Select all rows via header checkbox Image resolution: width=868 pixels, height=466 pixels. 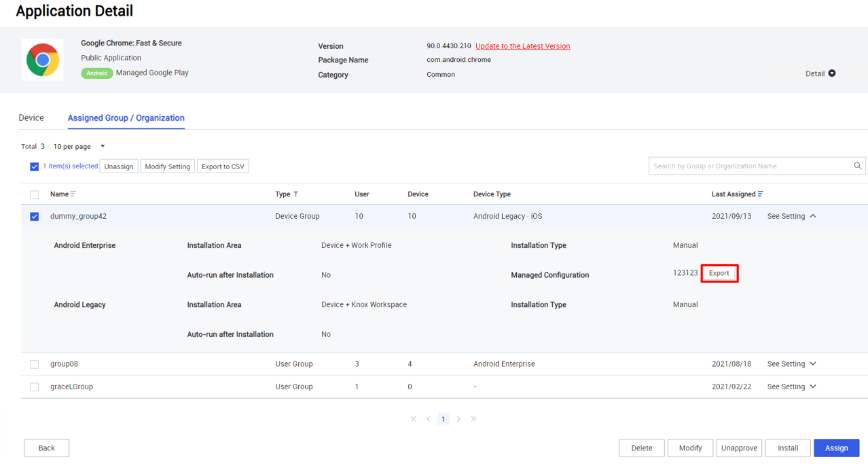pyautogui.click(x=34, y=194)
